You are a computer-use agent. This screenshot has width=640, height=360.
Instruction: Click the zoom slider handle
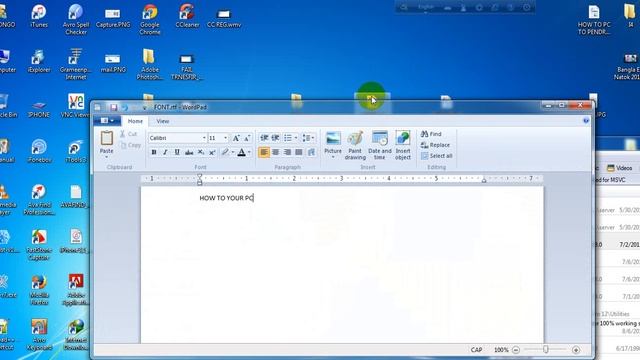[546, 349]
